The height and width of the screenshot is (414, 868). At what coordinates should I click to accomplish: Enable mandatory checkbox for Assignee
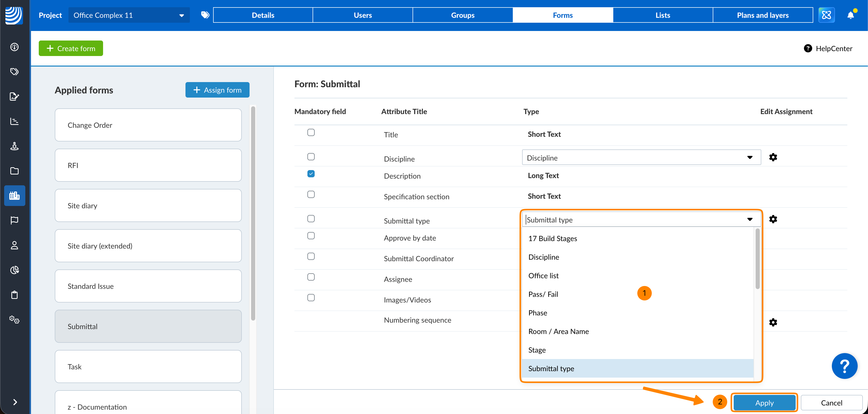[x=311, y=277]
